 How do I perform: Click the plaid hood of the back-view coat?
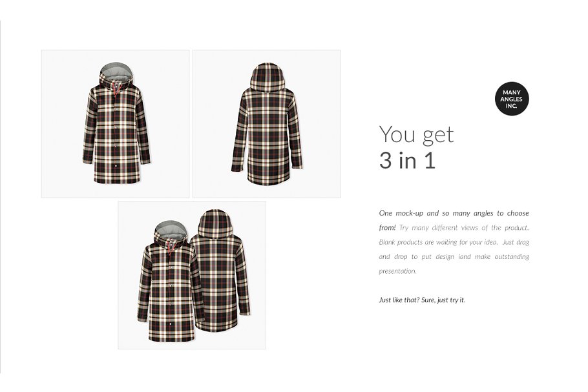[267, 77]
